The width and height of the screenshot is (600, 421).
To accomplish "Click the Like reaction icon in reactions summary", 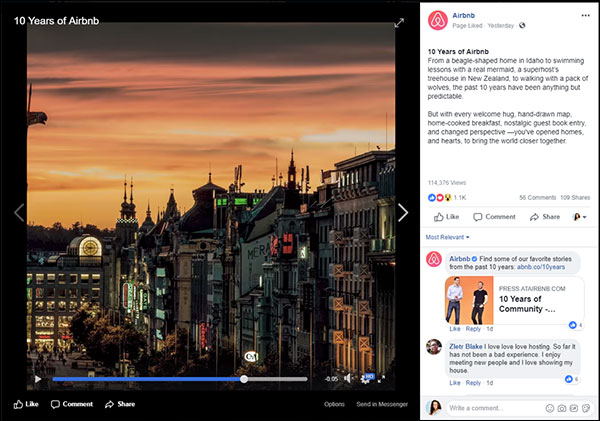I will 432,197.
